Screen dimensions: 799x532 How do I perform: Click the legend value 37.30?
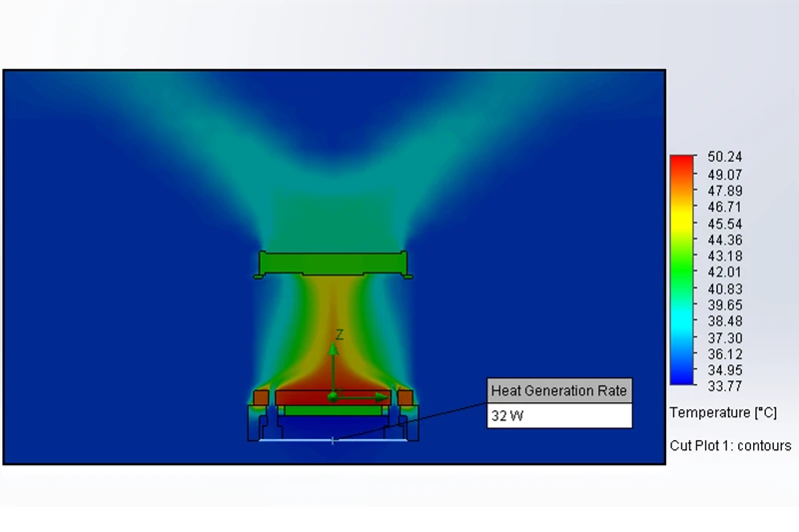(x=725, y=338)
